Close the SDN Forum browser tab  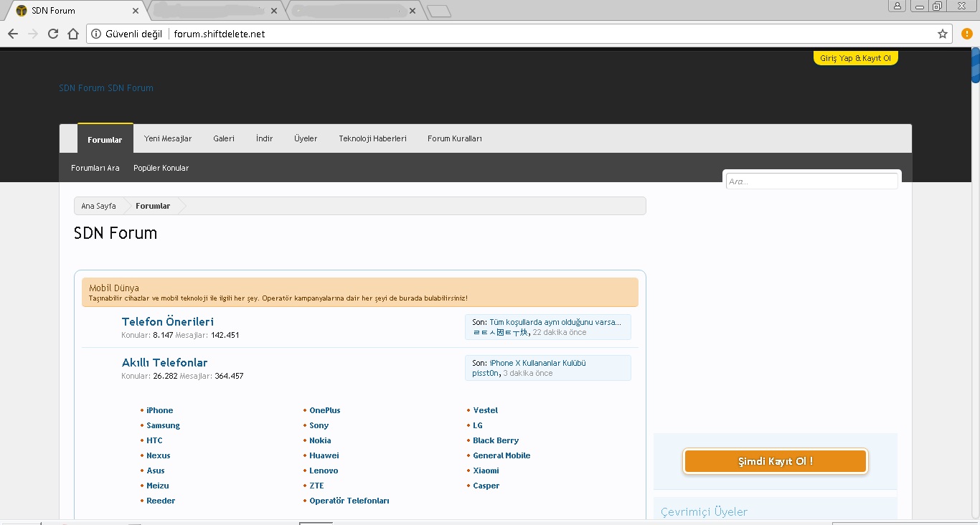136,11
